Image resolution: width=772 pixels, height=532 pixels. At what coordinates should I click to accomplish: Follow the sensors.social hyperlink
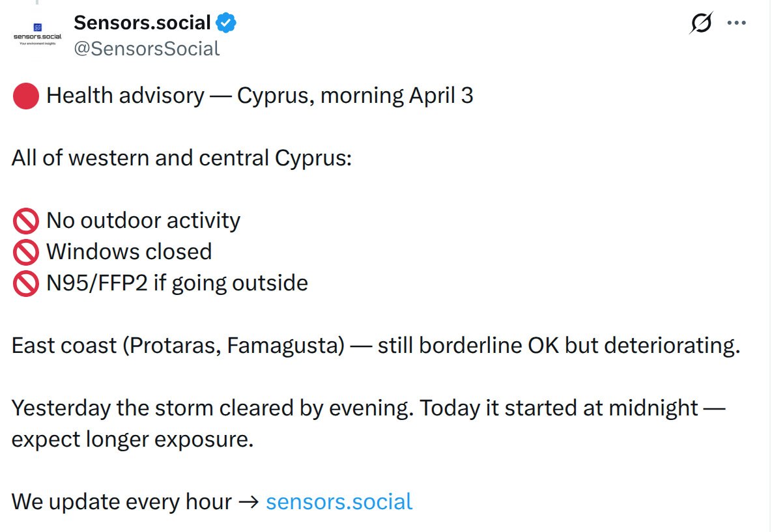point(339,501)
